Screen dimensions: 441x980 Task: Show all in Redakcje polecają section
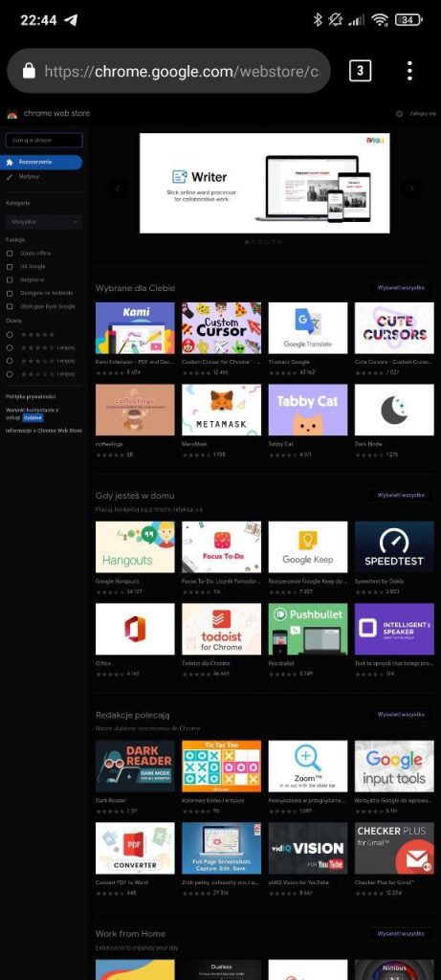(401, 714)
